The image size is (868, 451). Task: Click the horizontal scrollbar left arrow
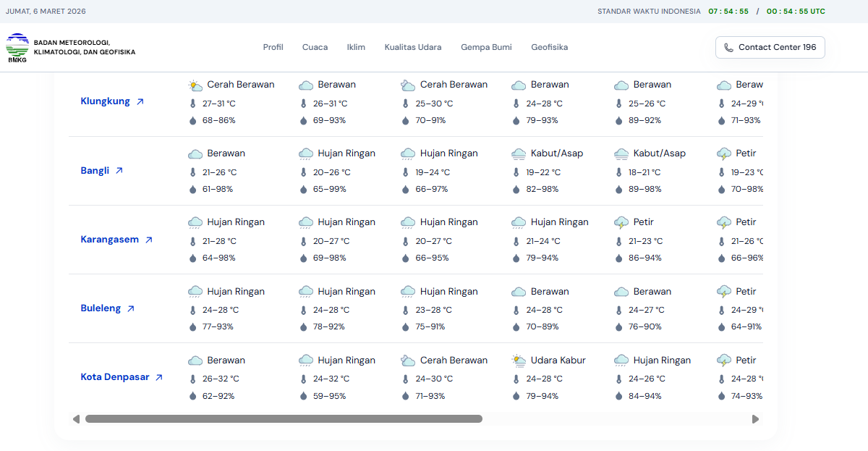tap(76, 419)
